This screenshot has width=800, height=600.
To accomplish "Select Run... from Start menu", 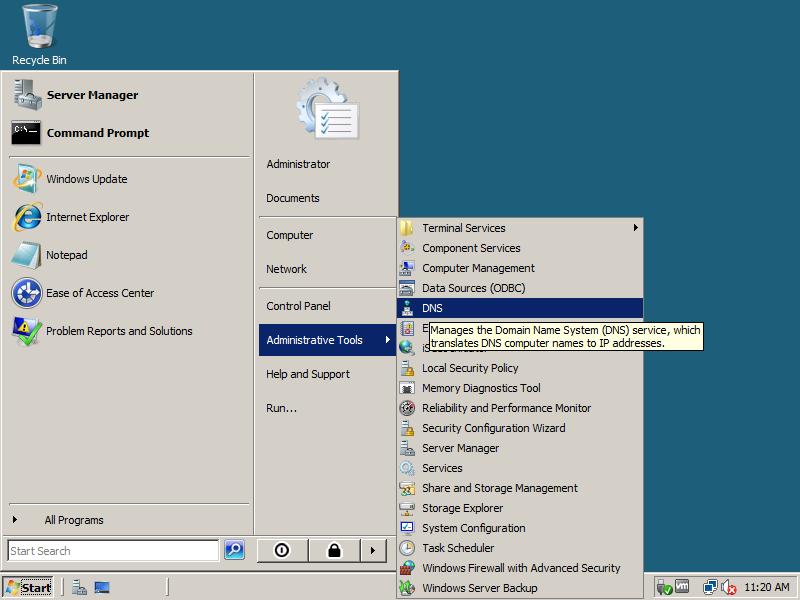I will pos(281,408).
